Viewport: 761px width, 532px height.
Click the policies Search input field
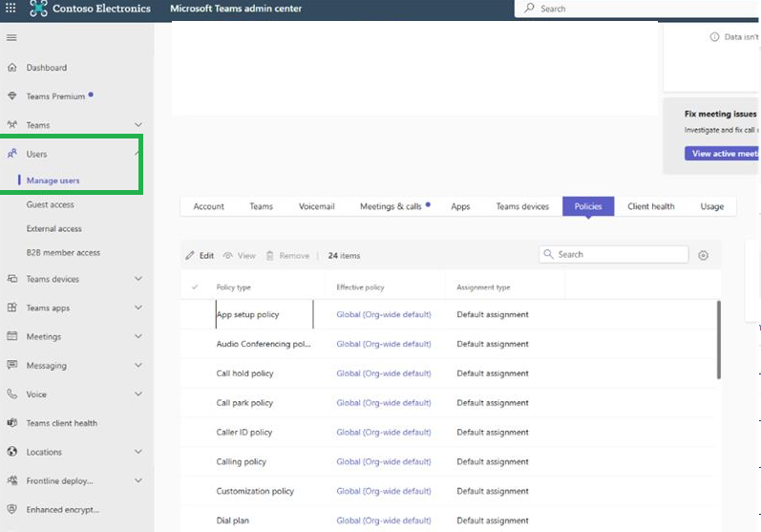coord(613,254)
